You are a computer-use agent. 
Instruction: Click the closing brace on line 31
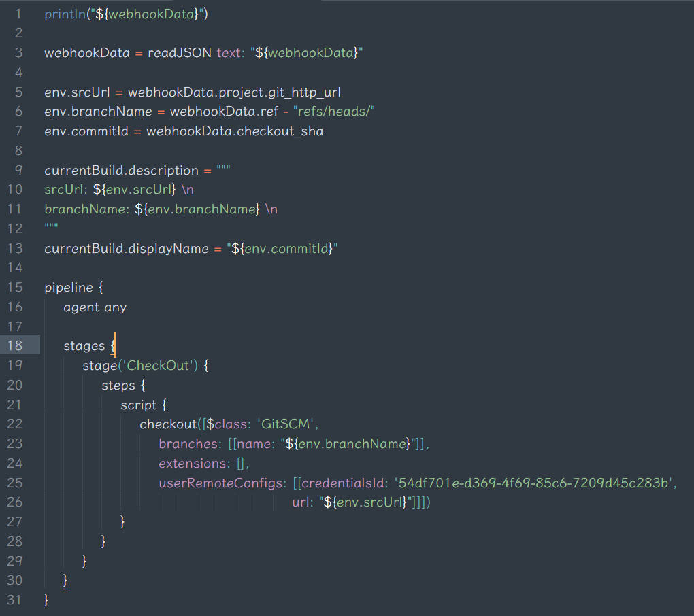(x=46, y=600)
